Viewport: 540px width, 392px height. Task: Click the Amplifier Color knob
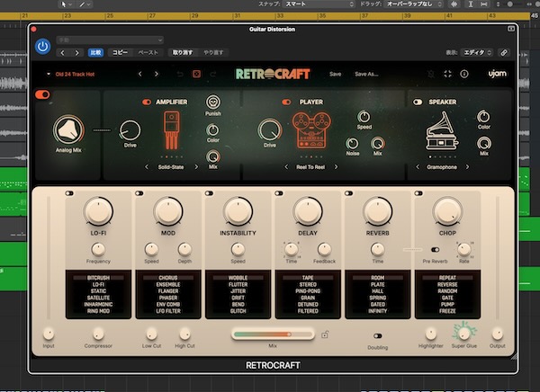[212, 129]
